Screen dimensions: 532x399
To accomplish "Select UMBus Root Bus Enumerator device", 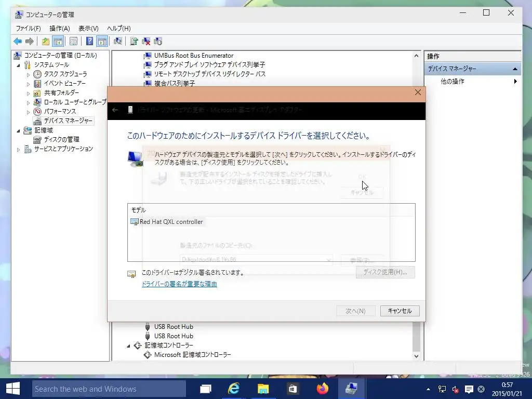I will click(194, 55).
